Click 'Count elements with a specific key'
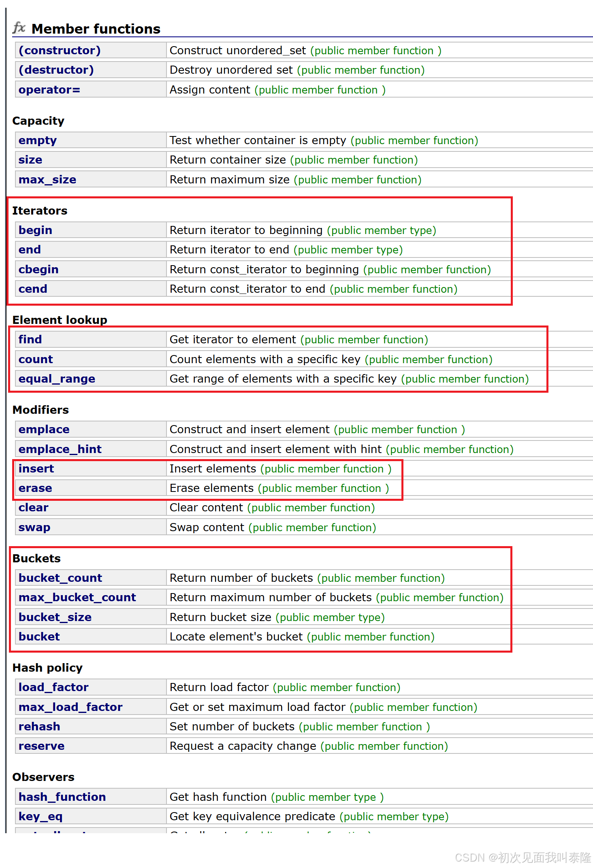Image resolution: width=593 pixels, height=868 pixels. pos(265,359)
